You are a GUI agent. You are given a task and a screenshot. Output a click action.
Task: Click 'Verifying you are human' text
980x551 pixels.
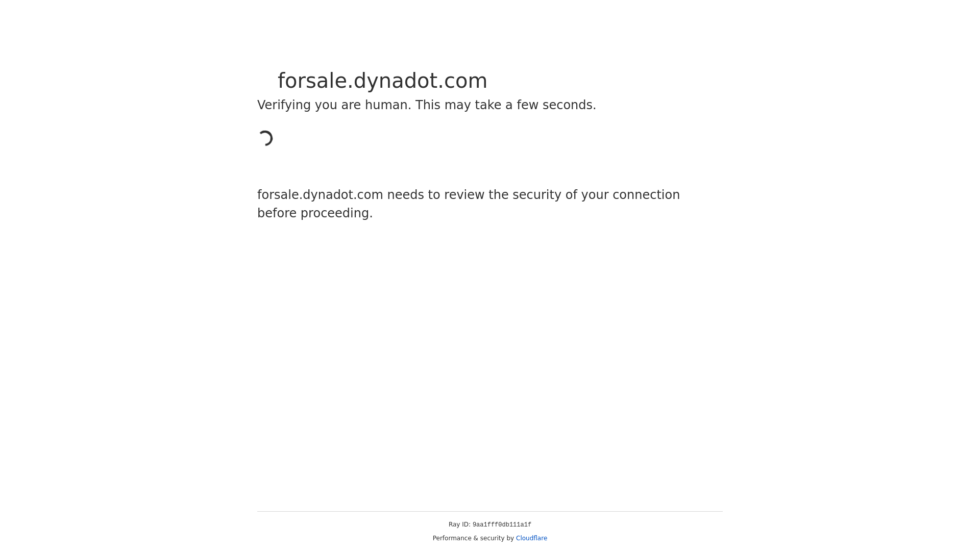(x=334, y=105)
